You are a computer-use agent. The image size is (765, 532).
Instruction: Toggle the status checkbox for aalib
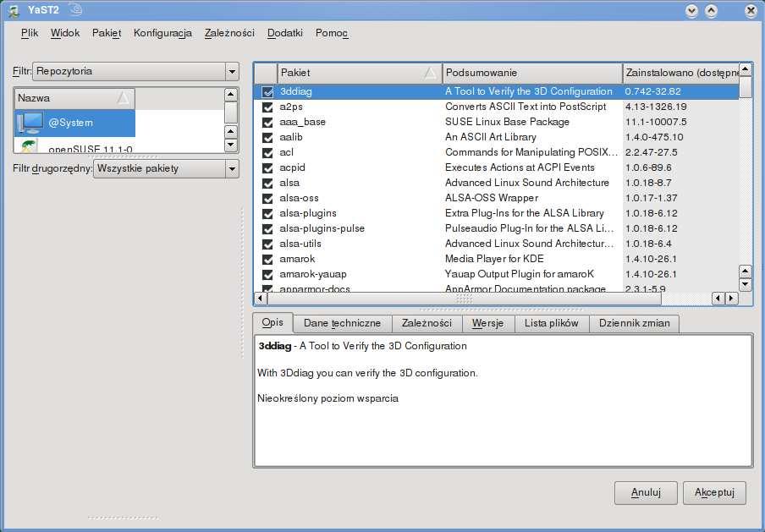[267, 138]
